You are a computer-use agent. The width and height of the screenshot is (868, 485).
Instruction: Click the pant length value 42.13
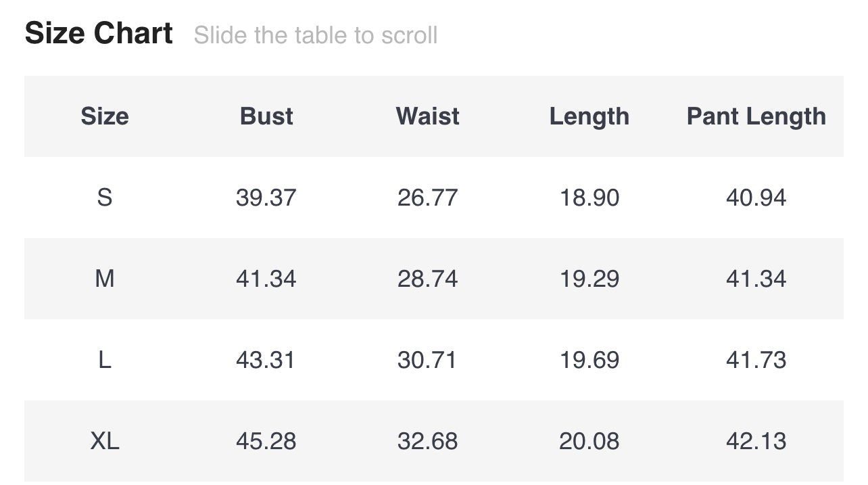(756, 441)
